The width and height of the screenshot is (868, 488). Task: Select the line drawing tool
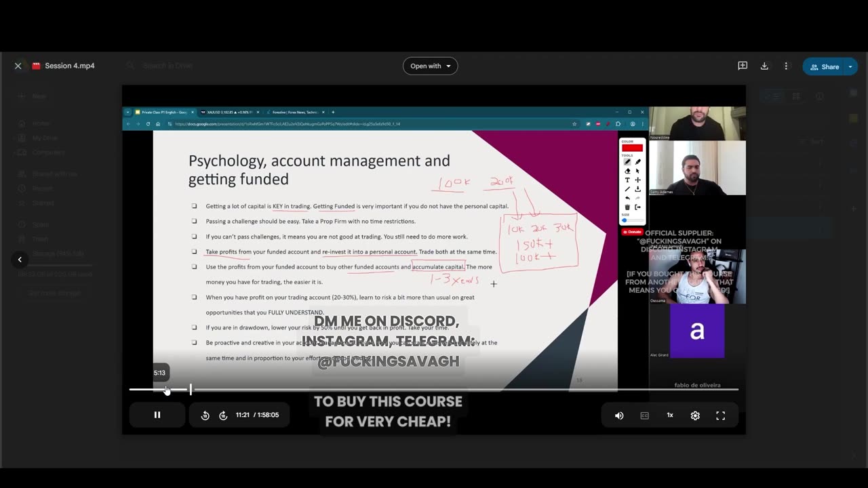pyautogui.click(x=627, y=189)
